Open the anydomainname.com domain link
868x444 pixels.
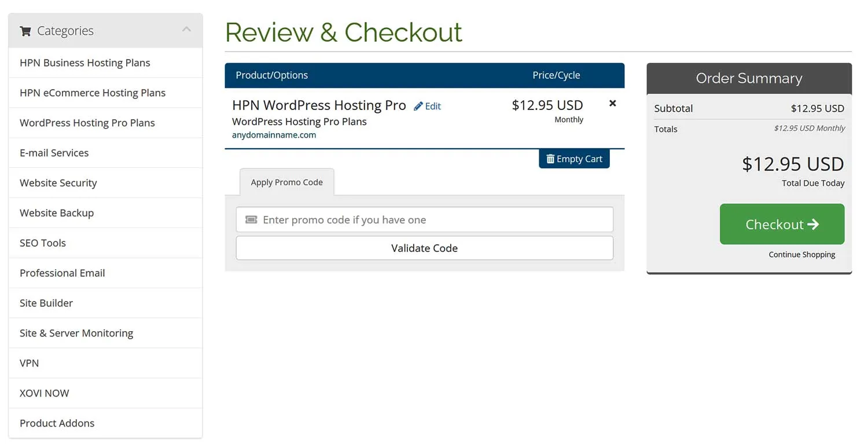point(274,135)
